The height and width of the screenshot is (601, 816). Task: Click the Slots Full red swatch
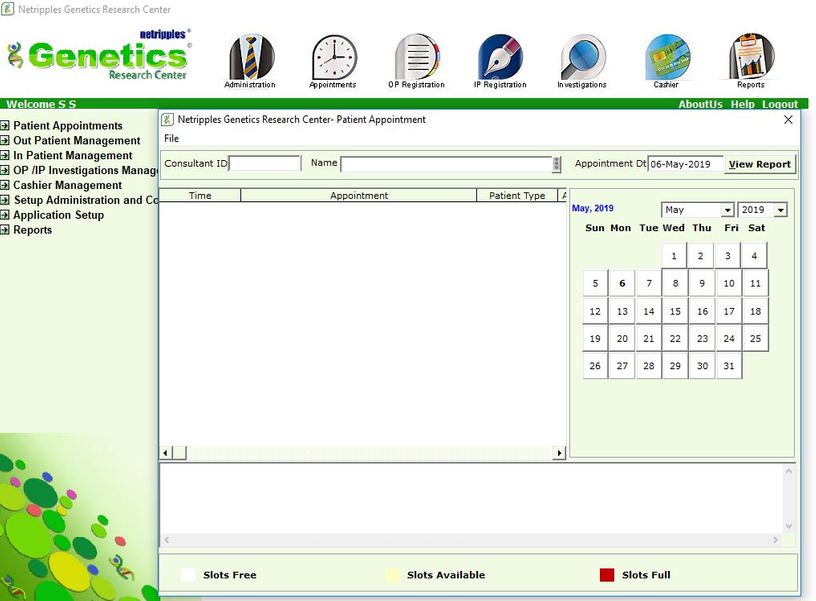(x=607, y=575)
